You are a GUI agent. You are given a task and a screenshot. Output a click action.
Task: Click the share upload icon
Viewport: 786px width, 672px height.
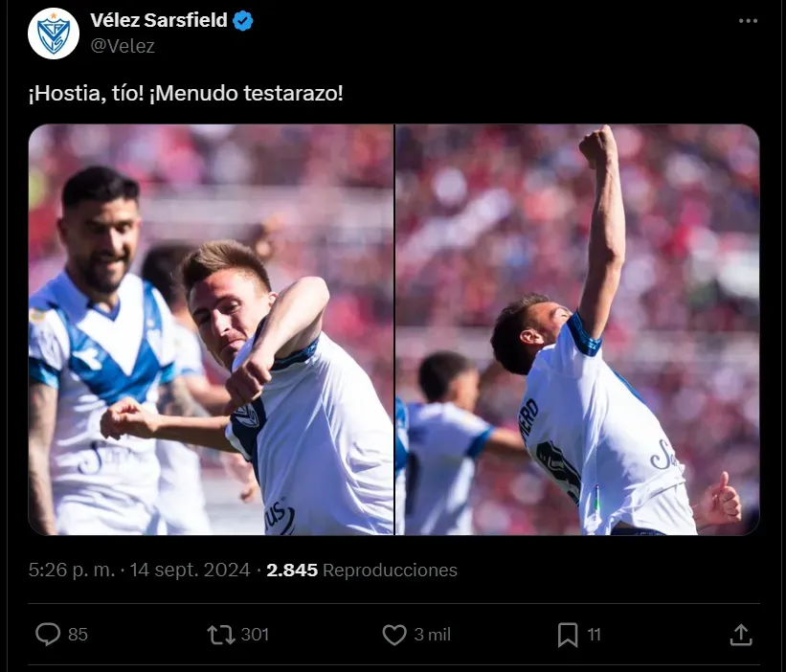(741, 634)
